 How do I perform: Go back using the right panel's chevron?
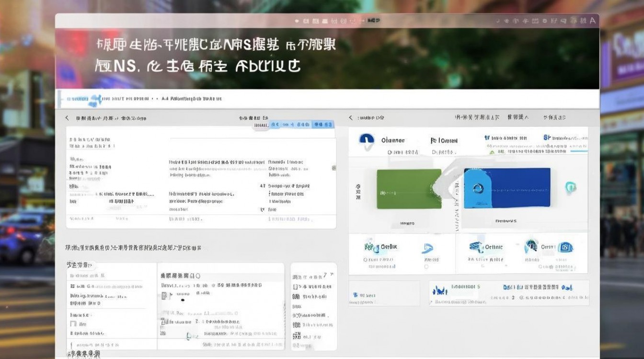point(351,118)
